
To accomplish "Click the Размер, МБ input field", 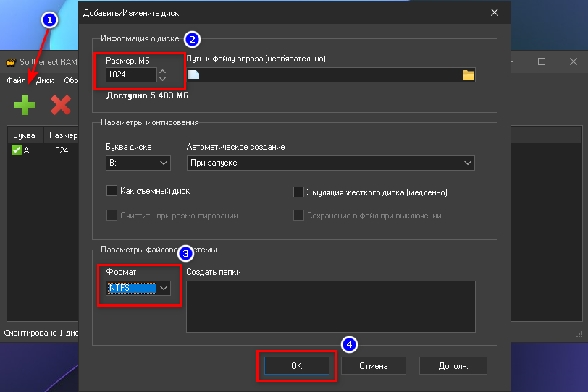I will 130,74.
